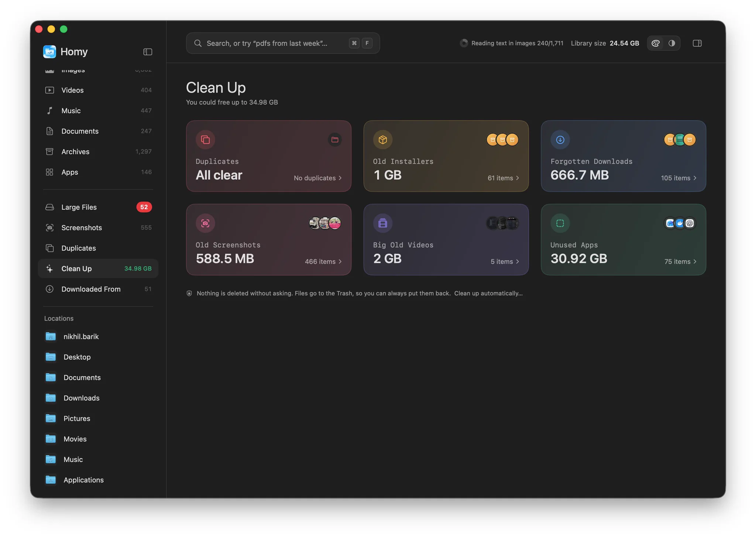
Task: Collapse the left sidebar toggle icon
Action: click(x=148, y=52)
